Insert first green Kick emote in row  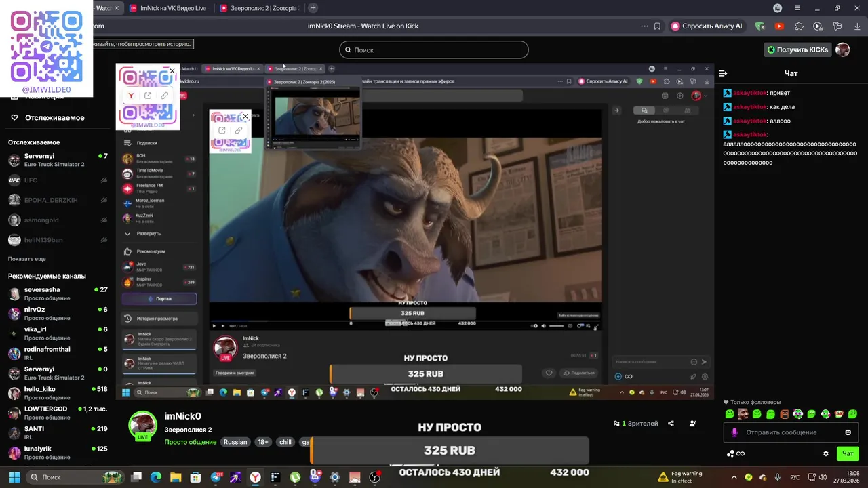coord(730,414)
